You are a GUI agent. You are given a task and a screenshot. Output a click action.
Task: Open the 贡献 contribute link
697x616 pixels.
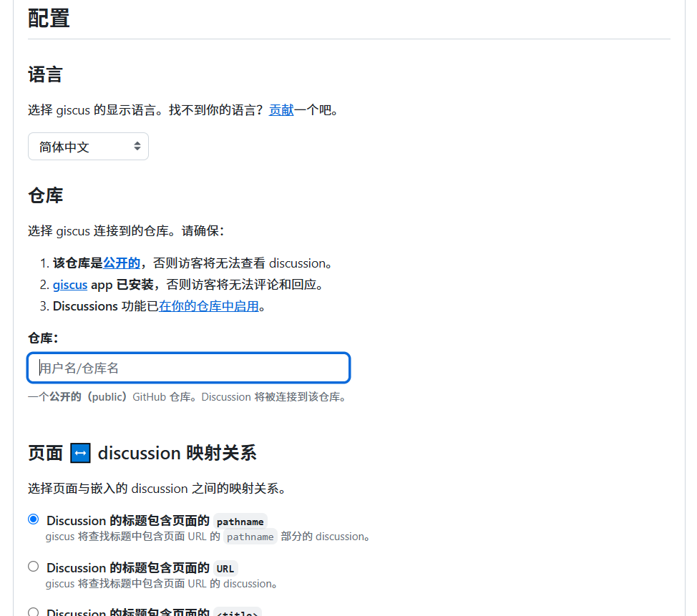click(x=281, y=110)
